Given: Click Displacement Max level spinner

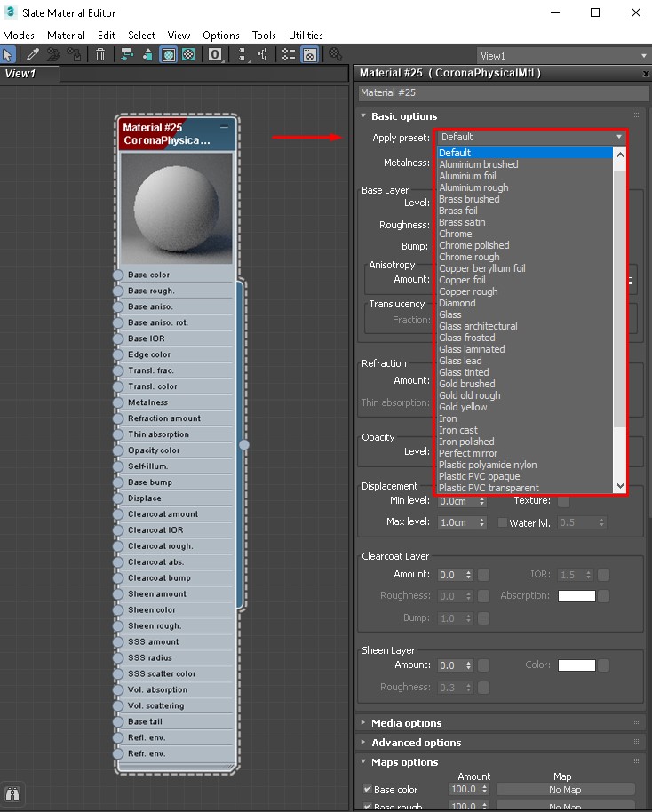Looking at the screenshot, I should coord(482,522).
